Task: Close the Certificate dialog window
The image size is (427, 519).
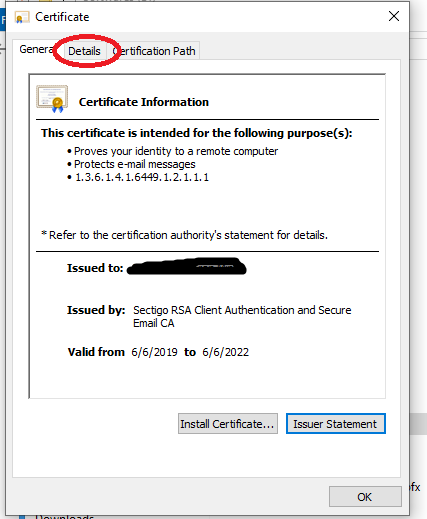Action: 394,16
